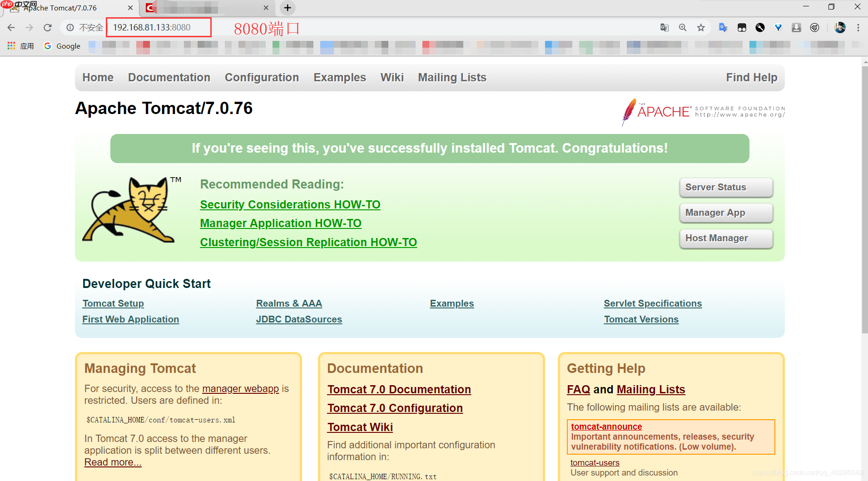Image resolution: width=868 pixels, height=481 pixels.
Task: Open the Apps bookmarks shortcut
Action: click(x=21, y=46)
